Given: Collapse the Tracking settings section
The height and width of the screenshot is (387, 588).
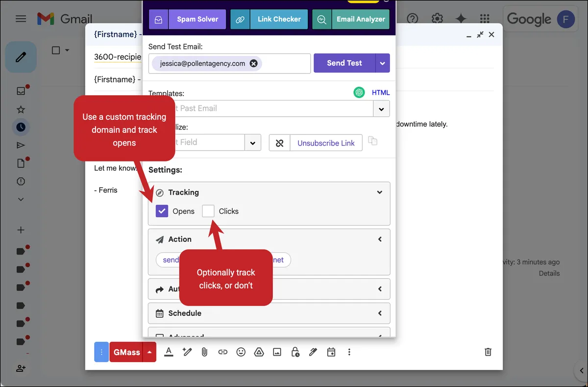Looking at the screenshot, I should pyautogui.click(x=379, y=192).
